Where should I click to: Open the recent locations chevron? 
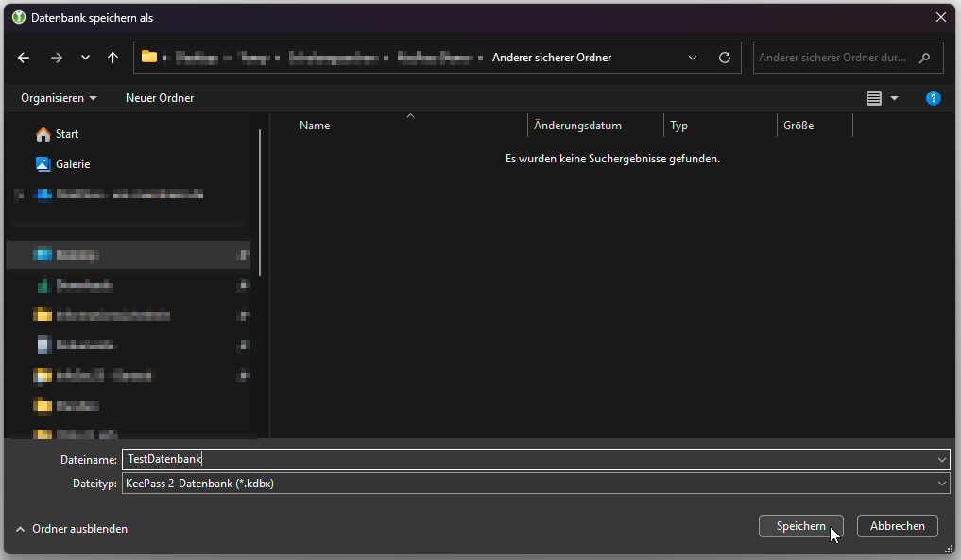pyautogui.click(x=85, y=58)
